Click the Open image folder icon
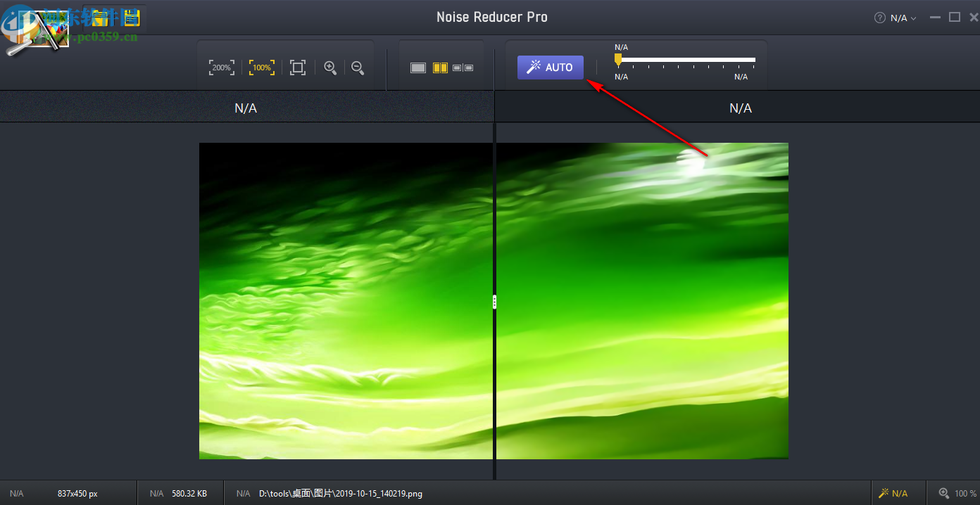The width and height of the screenshot is (980, 505). coord(102,17)
